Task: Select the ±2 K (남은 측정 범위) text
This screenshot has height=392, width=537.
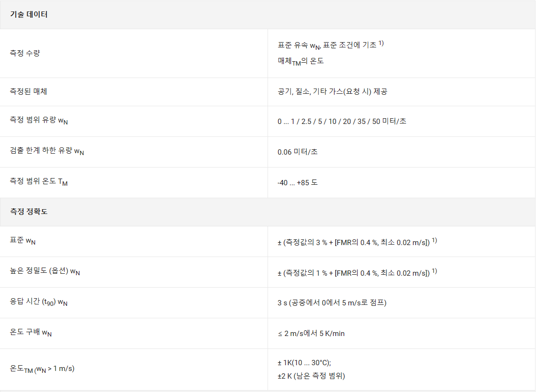Action: (311, 376)
